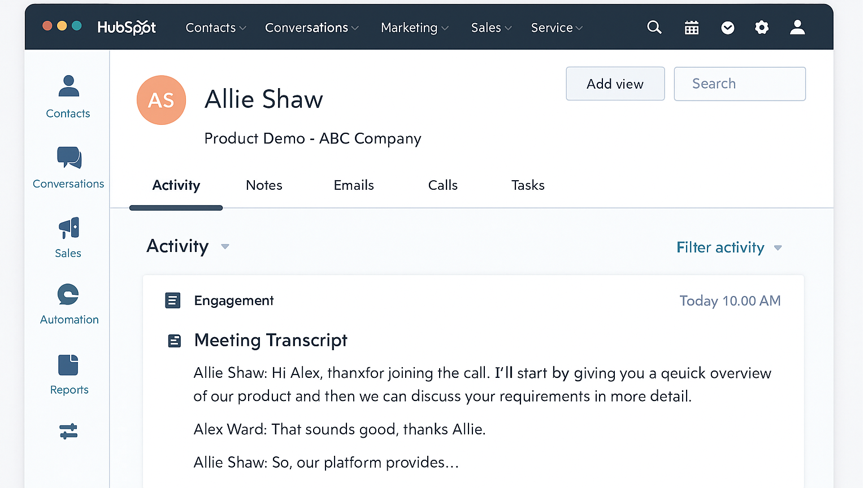This screenshot has height=488, width=868.
Task: Open the Emails tab
Action: (353, 185)
